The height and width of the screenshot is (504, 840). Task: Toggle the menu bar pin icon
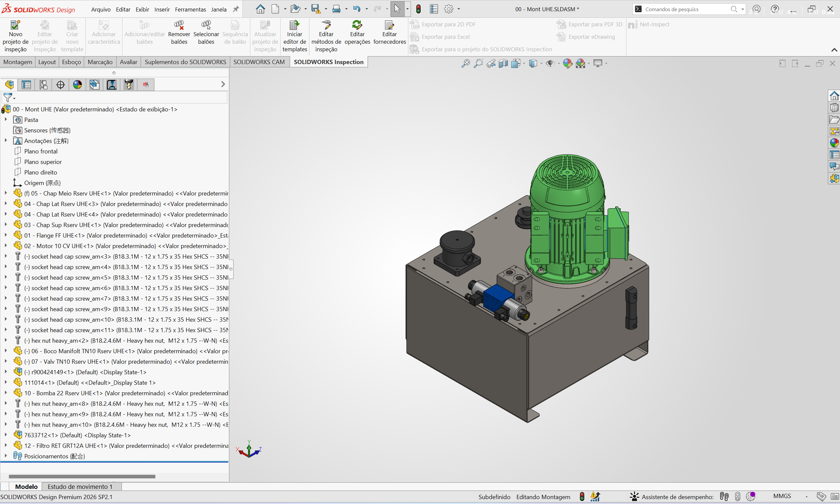coord(236,9)
